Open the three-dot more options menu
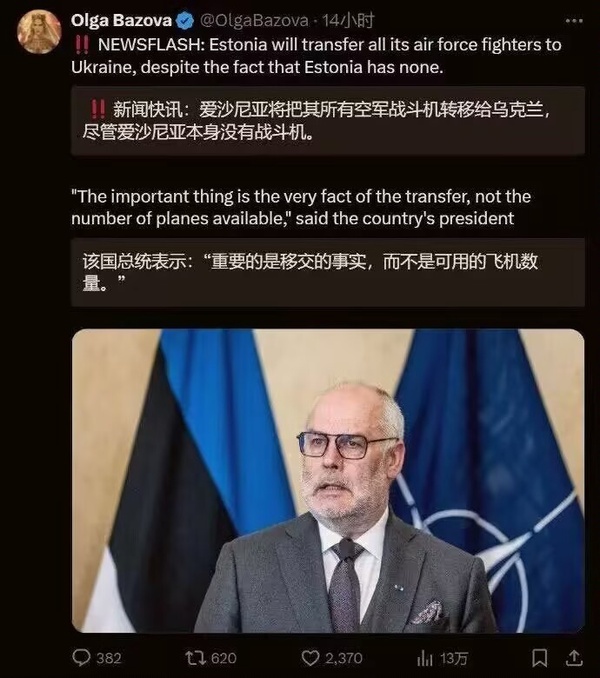Image resolution: width=600 pixels, height=678 pixels. click(573, 21)
